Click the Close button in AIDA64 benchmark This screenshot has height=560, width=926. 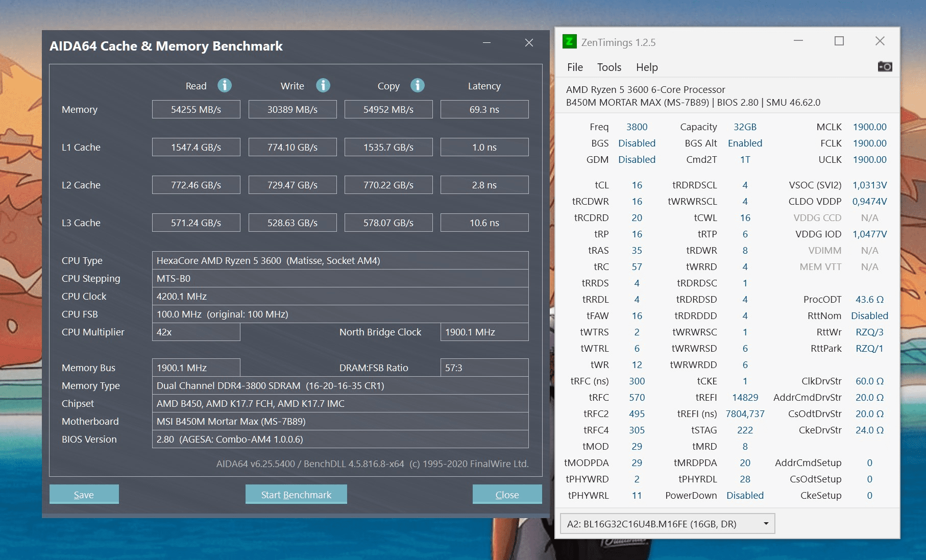coord(507,494)
